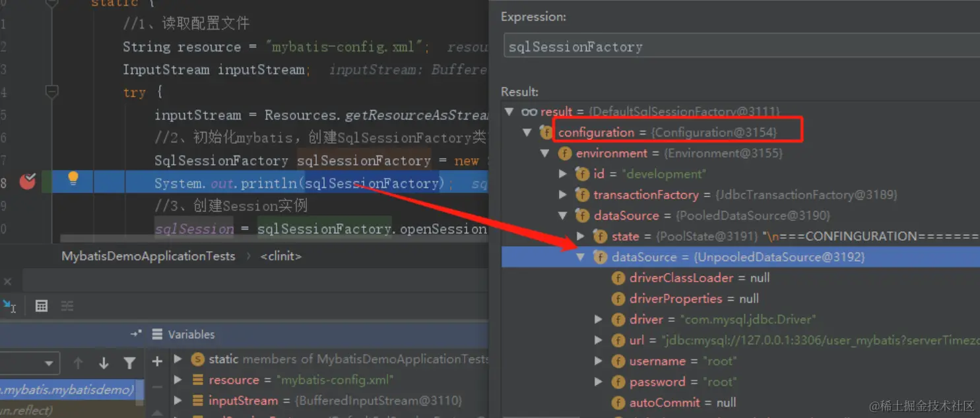This screenshot has height=418, width=980.
Task: Click the Run to Cursor icon
Action: click(9, 306)
